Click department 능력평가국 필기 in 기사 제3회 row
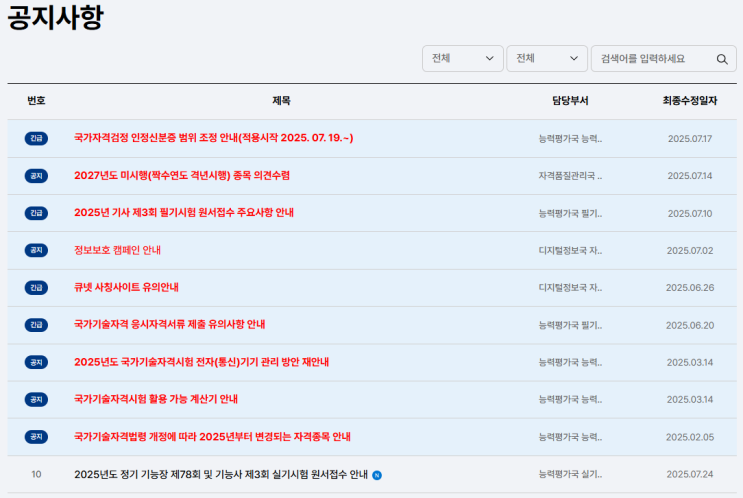This screenshot has width=743, height=498. 570,214
